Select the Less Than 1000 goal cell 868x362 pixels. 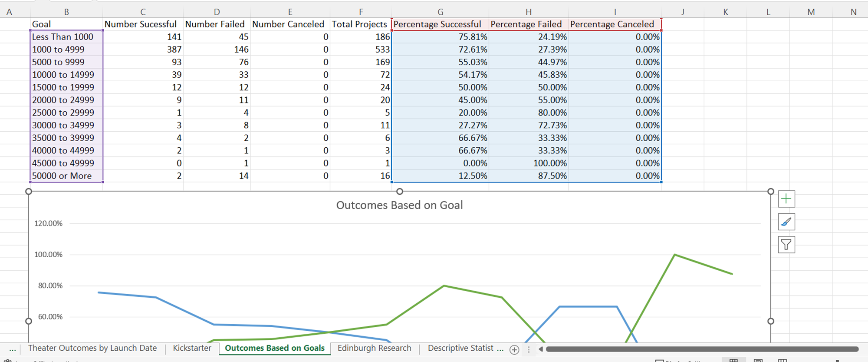click(66, 37)
